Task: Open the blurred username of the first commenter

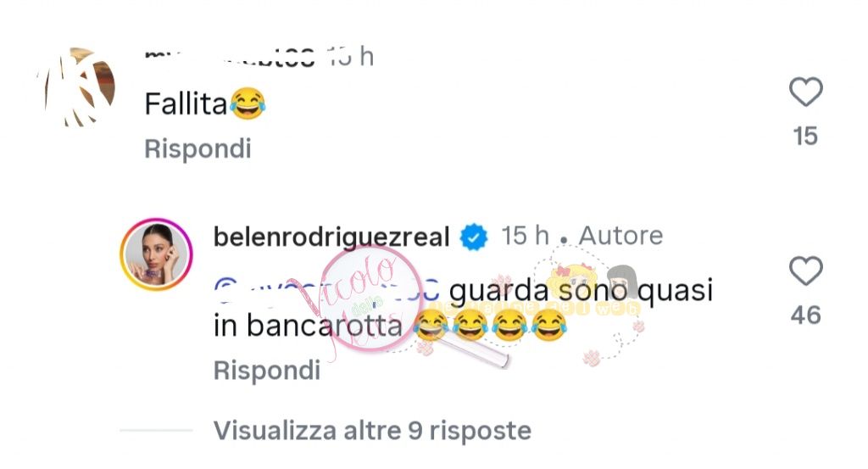Action: click(229, 57)
